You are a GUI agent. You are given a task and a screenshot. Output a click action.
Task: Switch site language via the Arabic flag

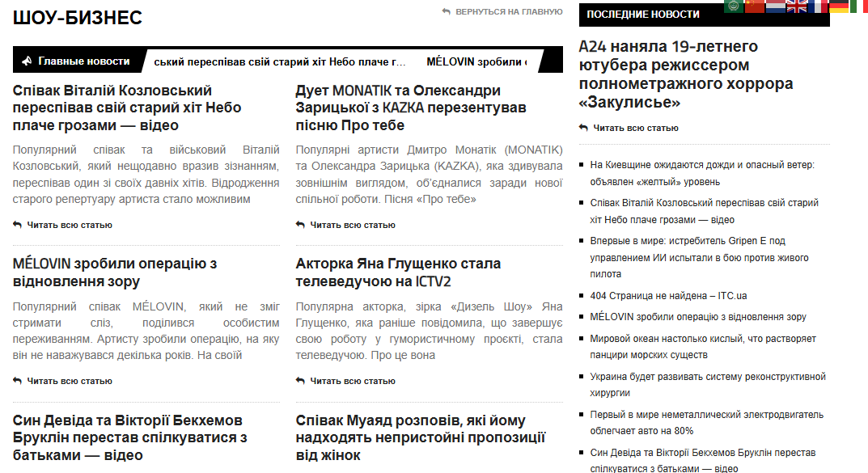point(734,6)
